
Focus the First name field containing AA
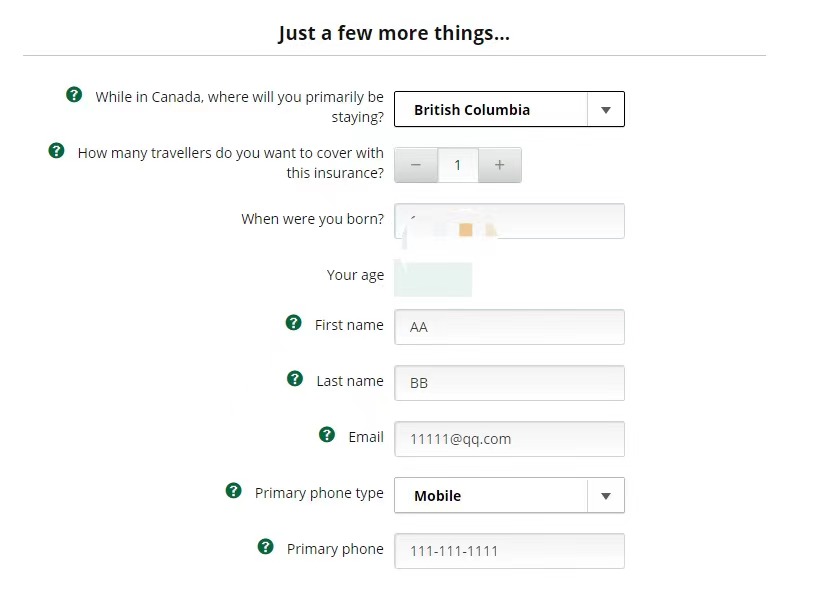[509, 327]
